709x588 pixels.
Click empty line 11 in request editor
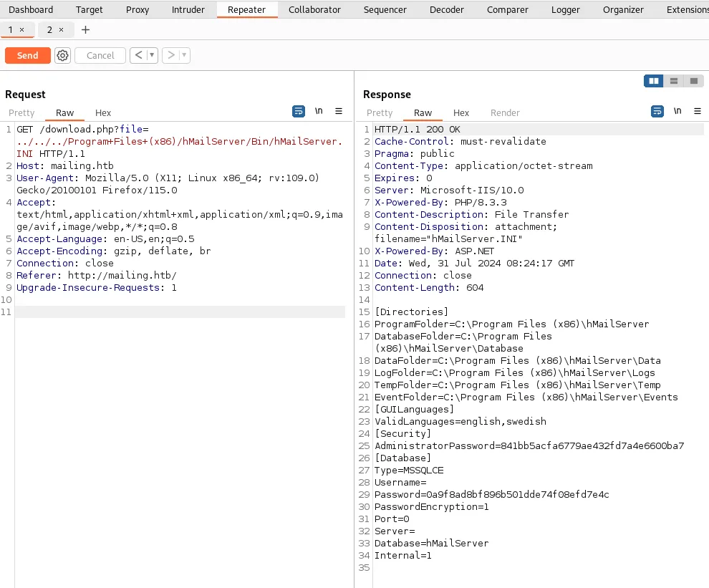180,312
